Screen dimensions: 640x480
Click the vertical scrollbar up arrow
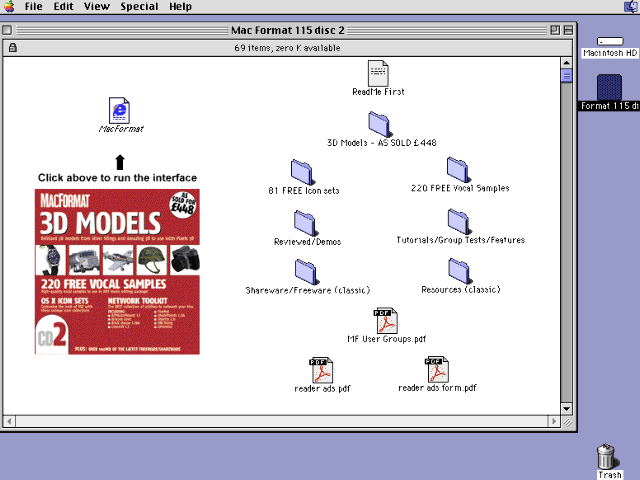point(566,63)
